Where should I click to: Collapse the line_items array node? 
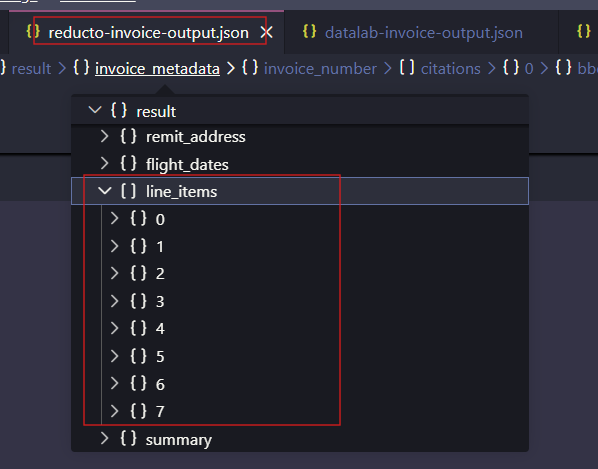click(104, 191)
